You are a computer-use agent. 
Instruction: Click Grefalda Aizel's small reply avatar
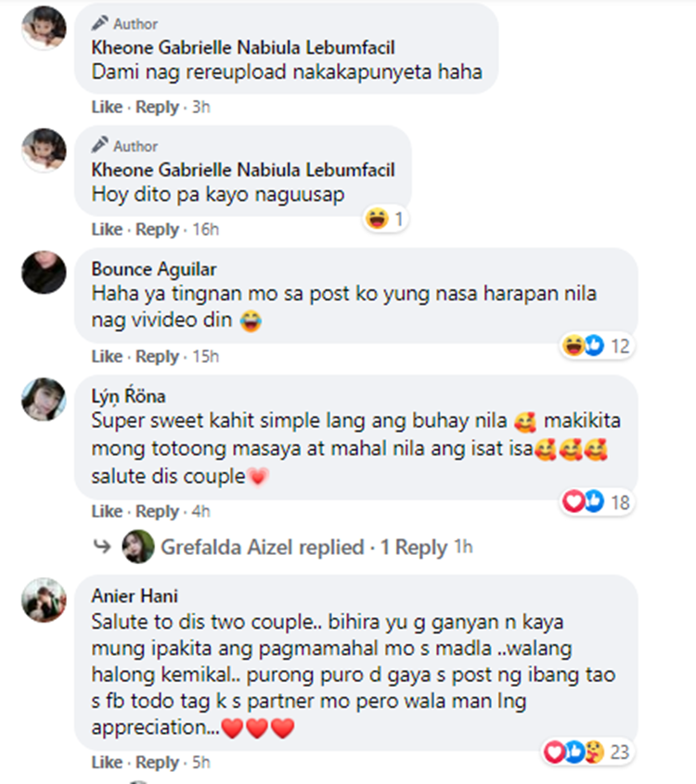point(138,546)
